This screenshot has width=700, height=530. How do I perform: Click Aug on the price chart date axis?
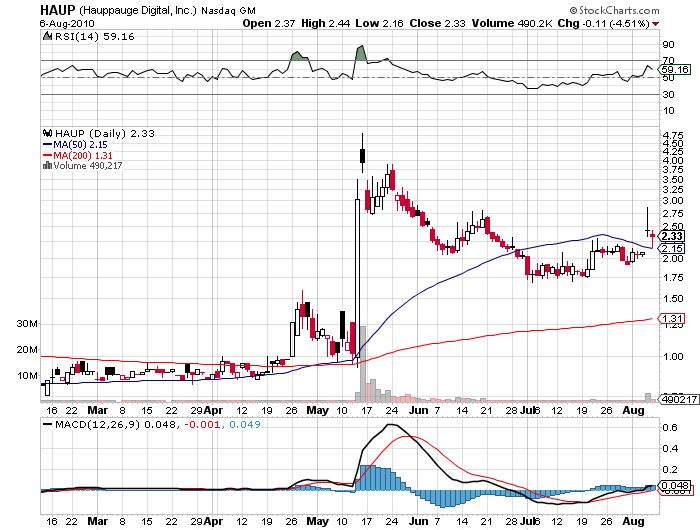[633, 410]
